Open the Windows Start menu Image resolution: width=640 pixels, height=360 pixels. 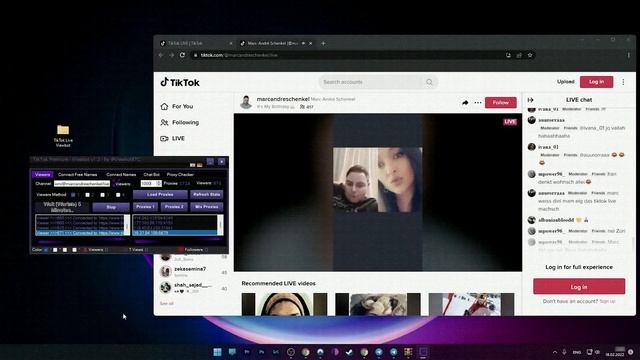pyautogui.click(x=218, y=351)
